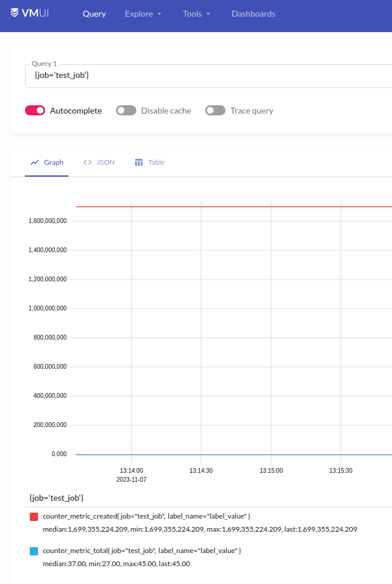Open the Tools dropdown menu
Screen dimensions: 392x584
pyautogui.click(x=196, y=14)
